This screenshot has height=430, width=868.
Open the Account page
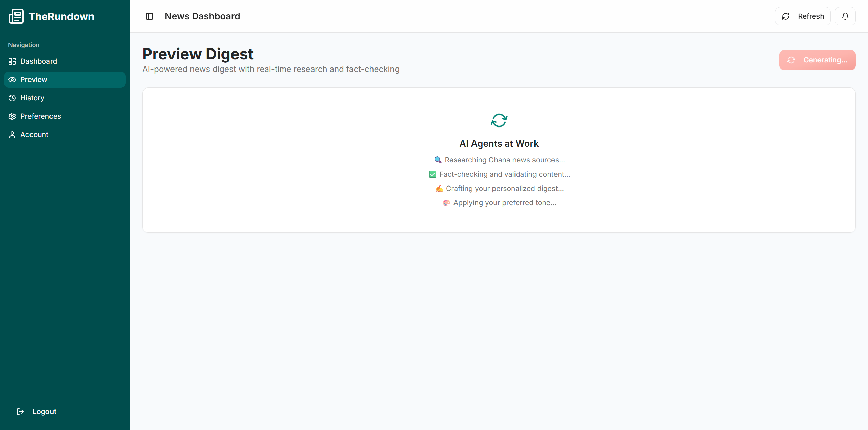pyautogui.click(x=34, y=135)
